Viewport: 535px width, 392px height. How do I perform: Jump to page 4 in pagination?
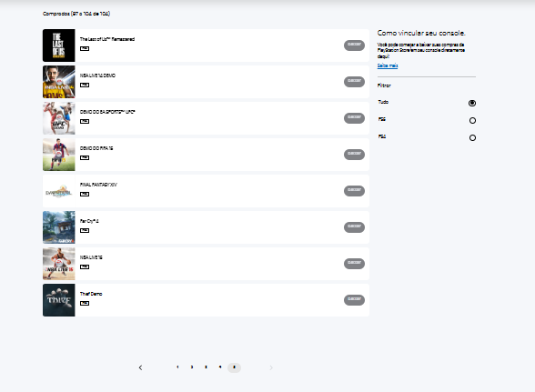coord(220,367)
